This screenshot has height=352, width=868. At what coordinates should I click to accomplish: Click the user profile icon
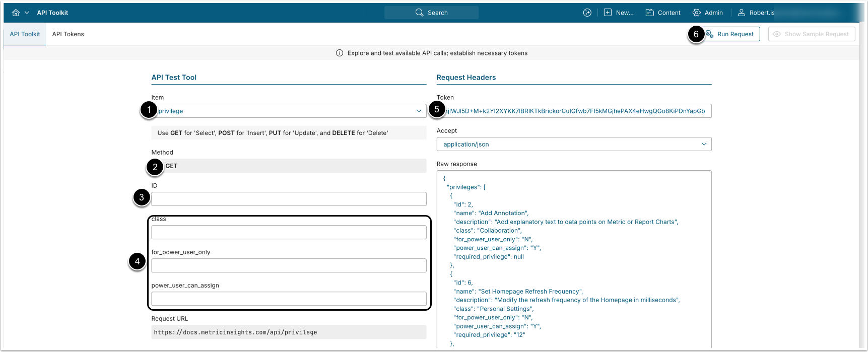(742, 13)
